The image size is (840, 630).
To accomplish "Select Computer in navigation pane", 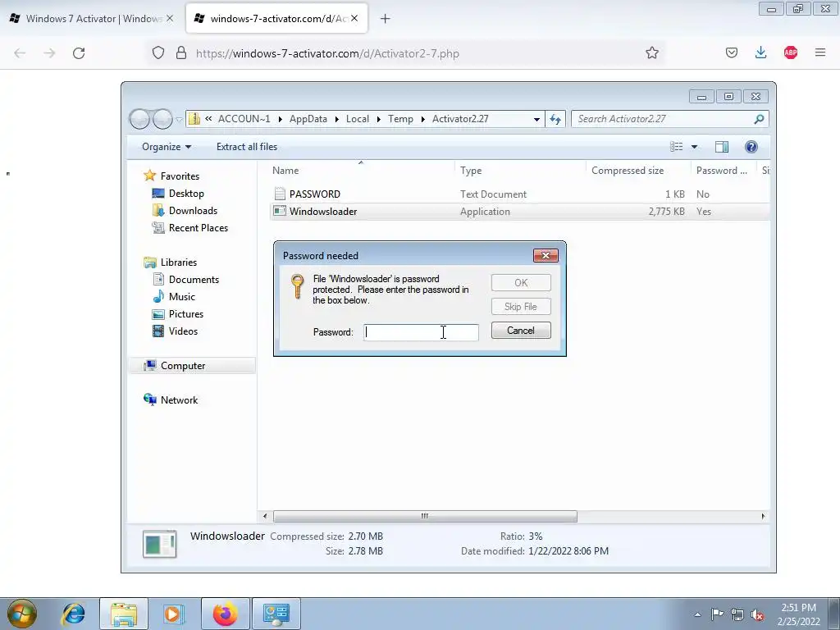I will [183, 365].
